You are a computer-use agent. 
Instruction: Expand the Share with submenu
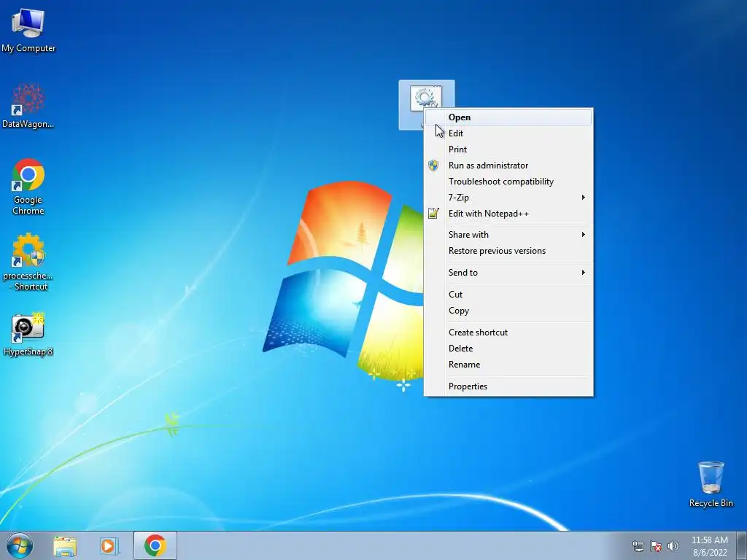tap(508, 235)
